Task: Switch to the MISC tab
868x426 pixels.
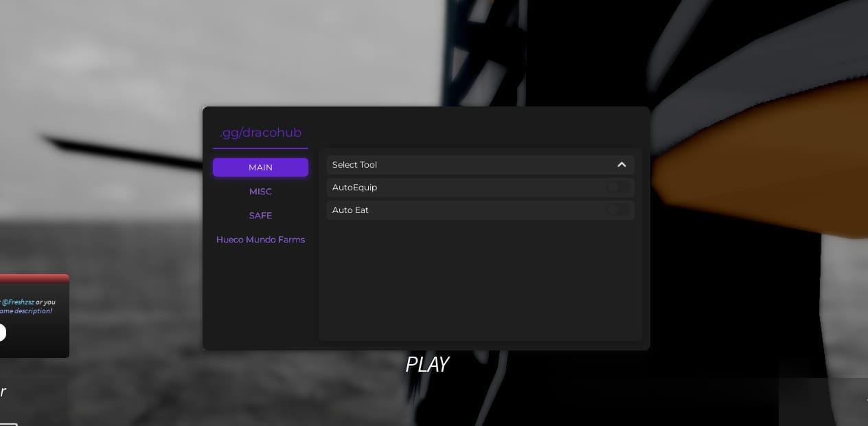Action: click(x=260, y=191)
